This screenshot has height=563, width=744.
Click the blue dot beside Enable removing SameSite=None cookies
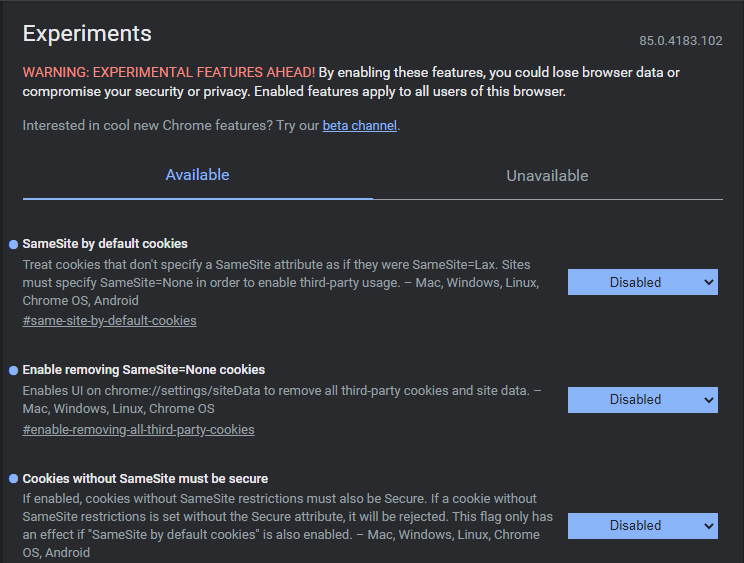(13, 370)
